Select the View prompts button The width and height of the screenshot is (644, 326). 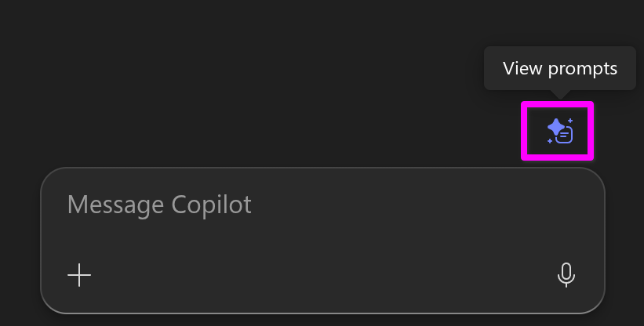(x=558, y=131)
